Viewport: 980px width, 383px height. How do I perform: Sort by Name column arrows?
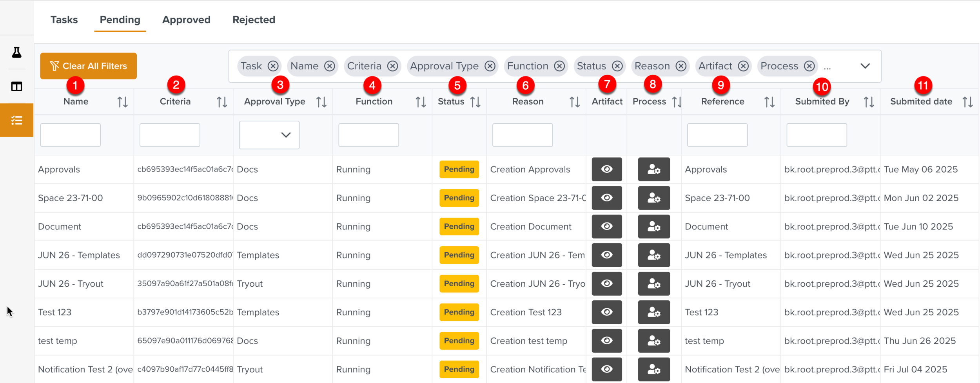pyautogui.click(x=122, y=102)
